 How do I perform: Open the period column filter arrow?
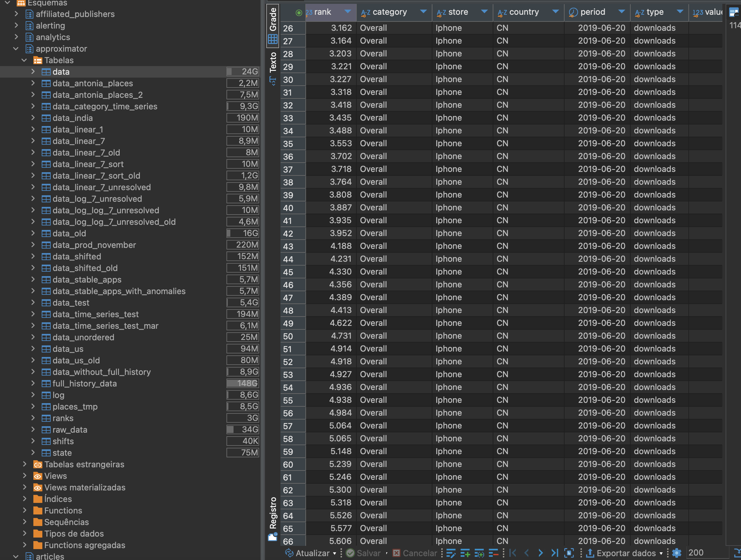[622, 12]
